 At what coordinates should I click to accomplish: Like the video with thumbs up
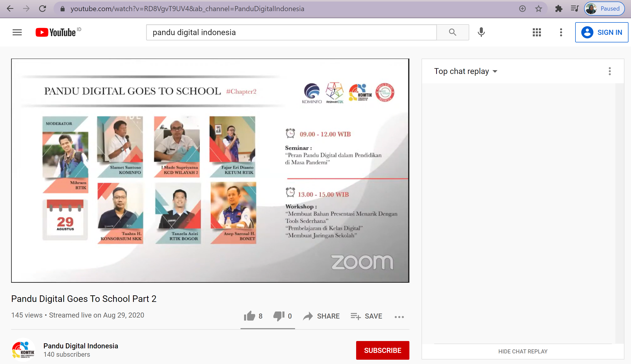point(250,316)
